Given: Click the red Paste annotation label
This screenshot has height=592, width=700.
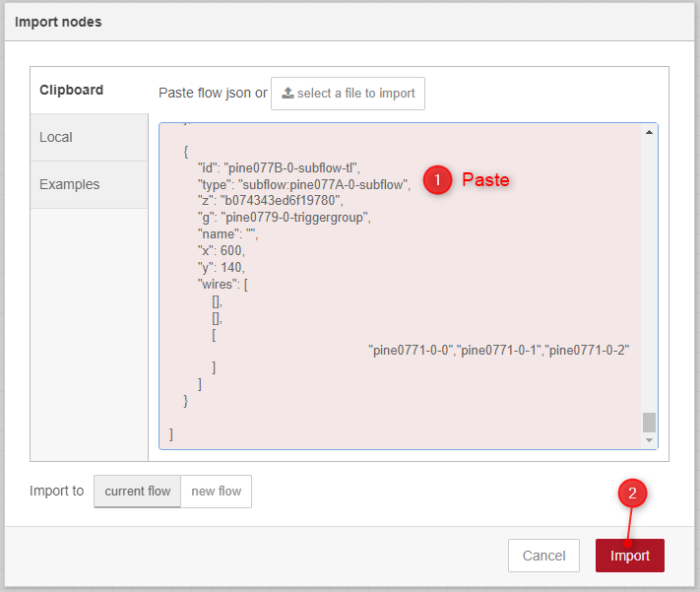Looking at the screenshot, I should coord(485,179).
